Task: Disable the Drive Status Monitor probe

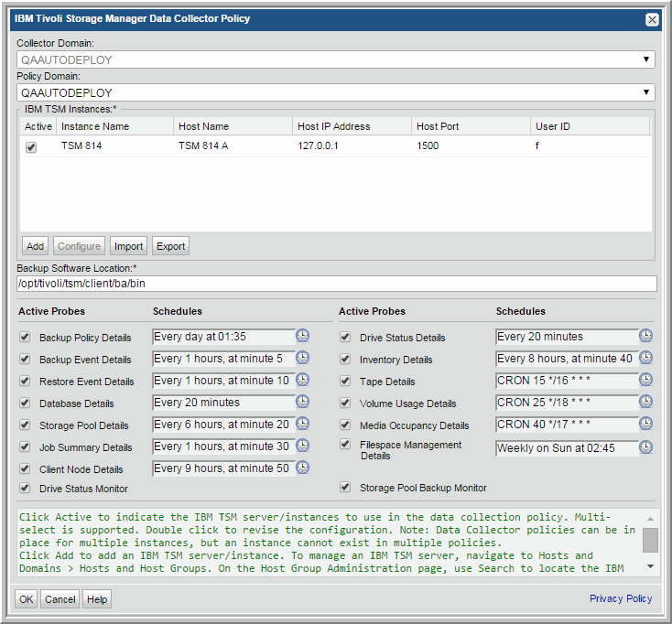Action: tap(25, 489)
